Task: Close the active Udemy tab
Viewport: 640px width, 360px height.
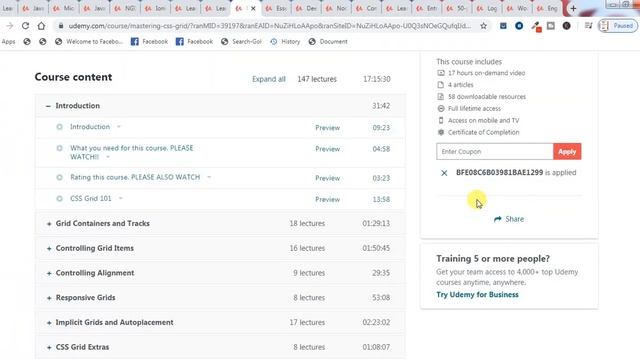Action: [253, 8]
